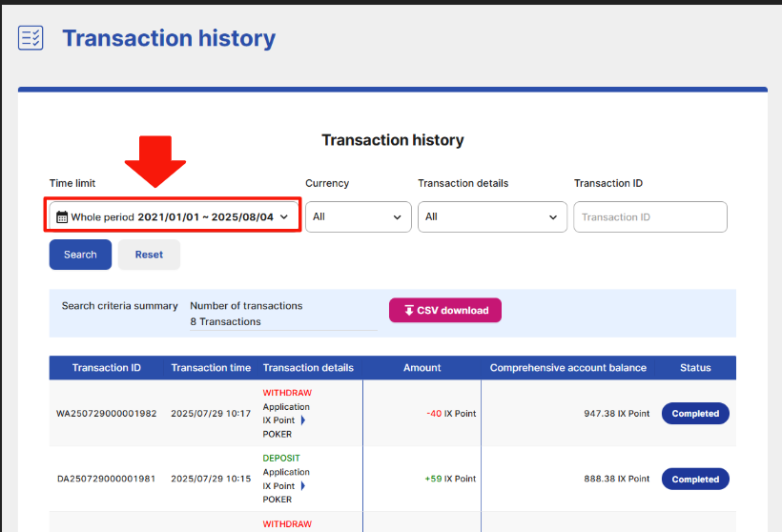Click transaction ID DA250729000001981

point(106,479)
